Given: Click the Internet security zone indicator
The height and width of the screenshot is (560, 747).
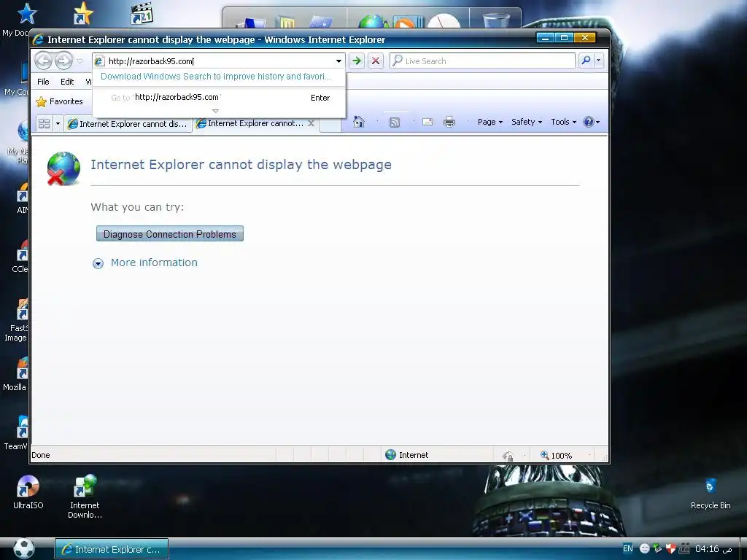Looking at the screenshot, I should (x=407, y=455).
